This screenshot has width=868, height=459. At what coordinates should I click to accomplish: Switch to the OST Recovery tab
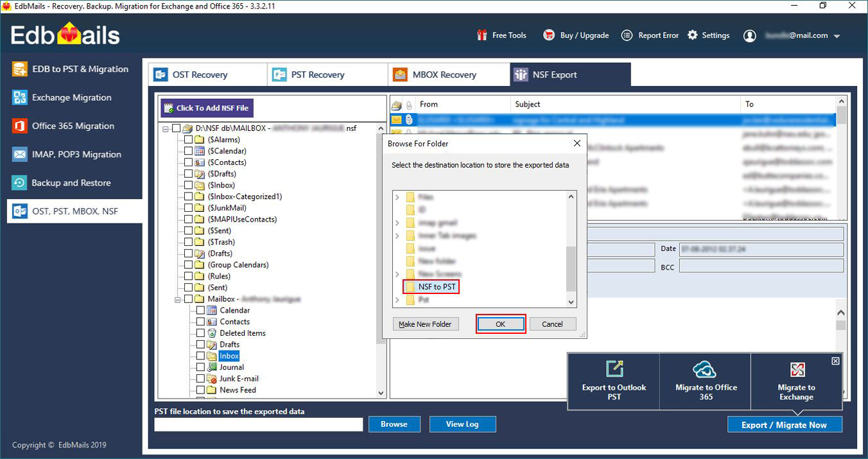coord(207,74)
